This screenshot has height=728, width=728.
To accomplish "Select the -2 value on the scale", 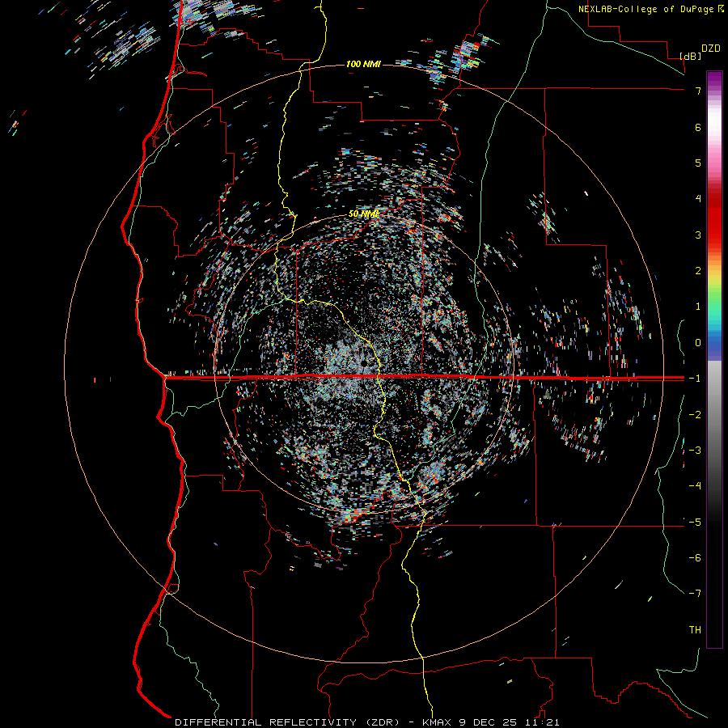I will tap(695, 414).
